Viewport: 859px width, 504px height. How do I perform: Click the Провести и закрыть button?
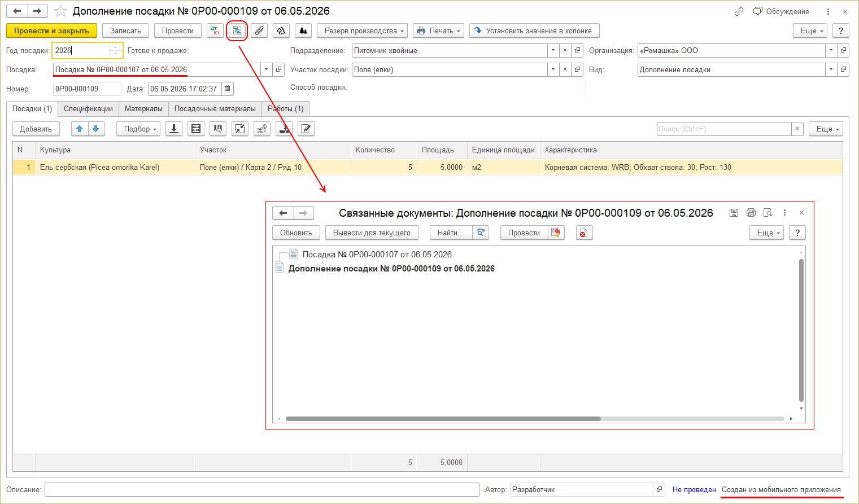click(51, 30)
